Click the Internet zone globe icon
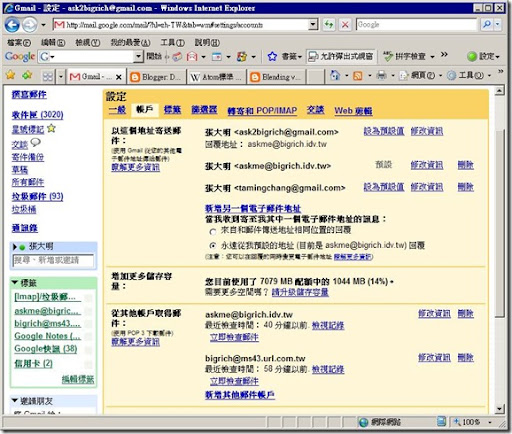Image resolution: width=512 pixels, height=434 pixels. click(363, 422)
